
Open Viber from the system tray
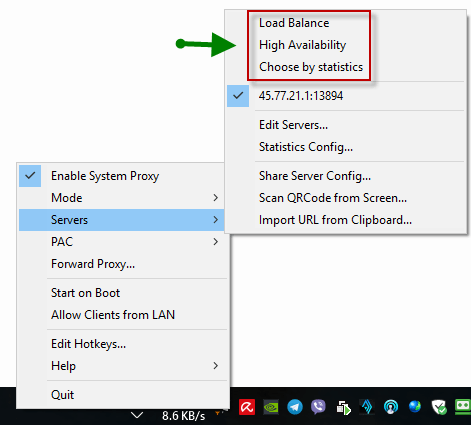coord(318,407)
